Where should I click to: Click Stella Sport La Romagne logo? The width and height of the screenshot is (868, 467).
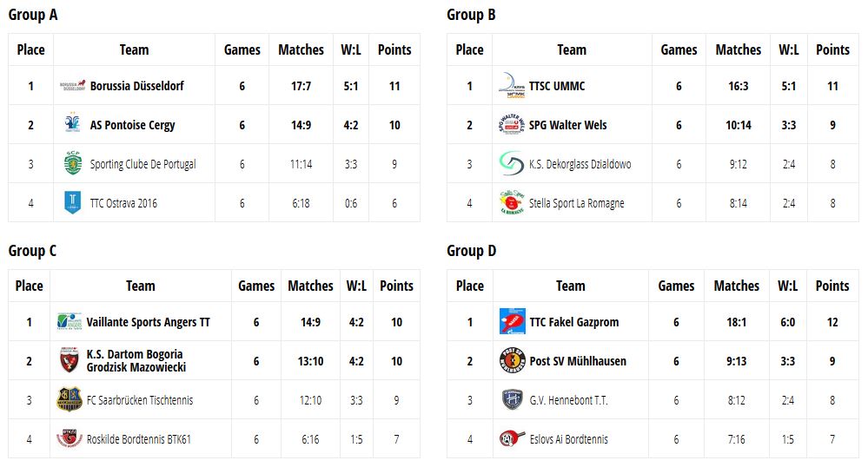[x=511, y=203]
